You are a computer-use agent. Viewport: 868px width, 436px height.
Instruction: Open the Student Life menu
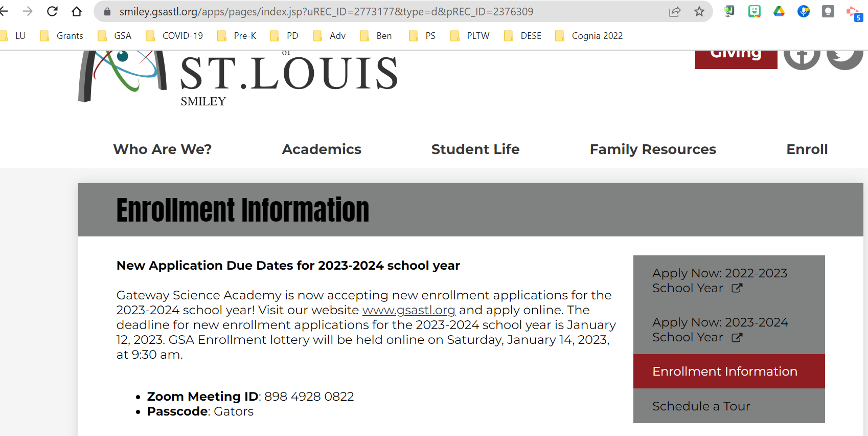coord(475,149)
